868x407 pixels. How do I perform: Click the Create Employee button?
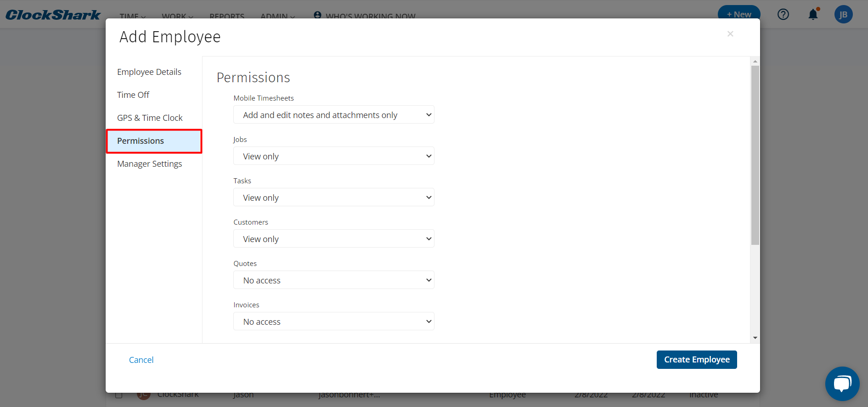click(696, 360)
